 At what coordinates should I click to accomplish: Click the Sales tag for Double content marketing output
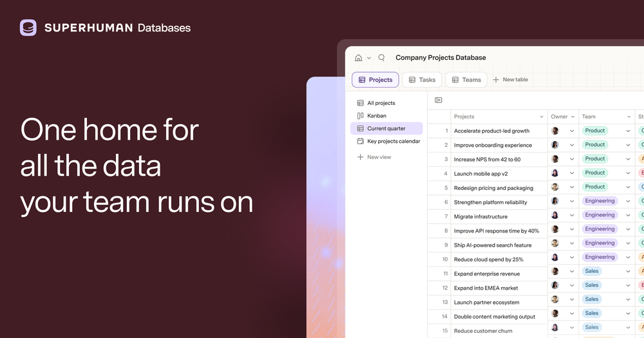point(592,314)
